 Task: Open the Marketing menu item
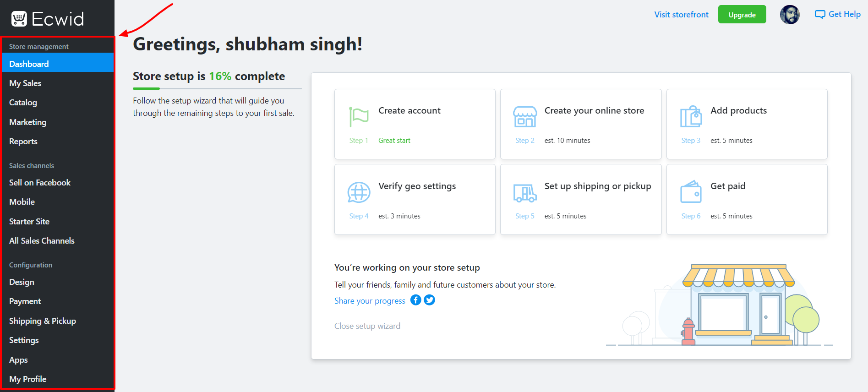pos(27,122)
